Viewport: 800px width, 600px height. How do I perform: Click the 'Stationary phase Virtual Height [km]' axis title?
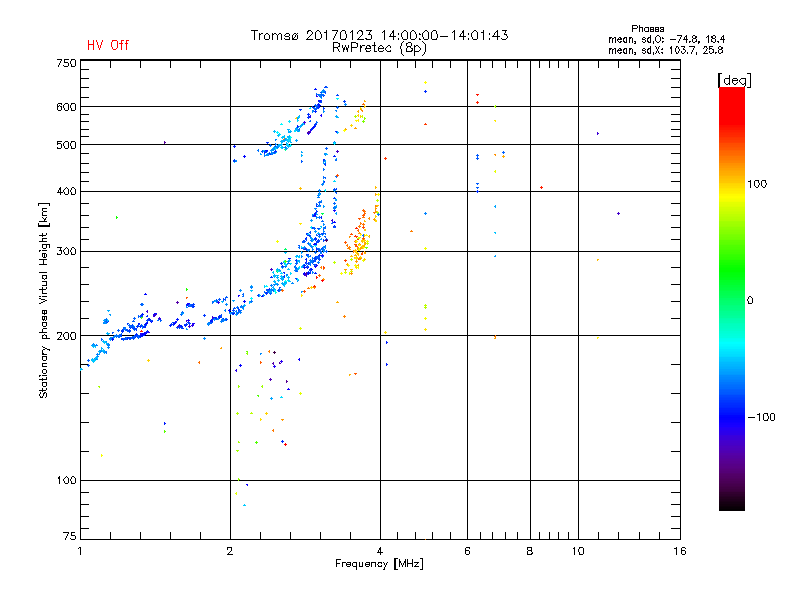click(x=43, y=300)
